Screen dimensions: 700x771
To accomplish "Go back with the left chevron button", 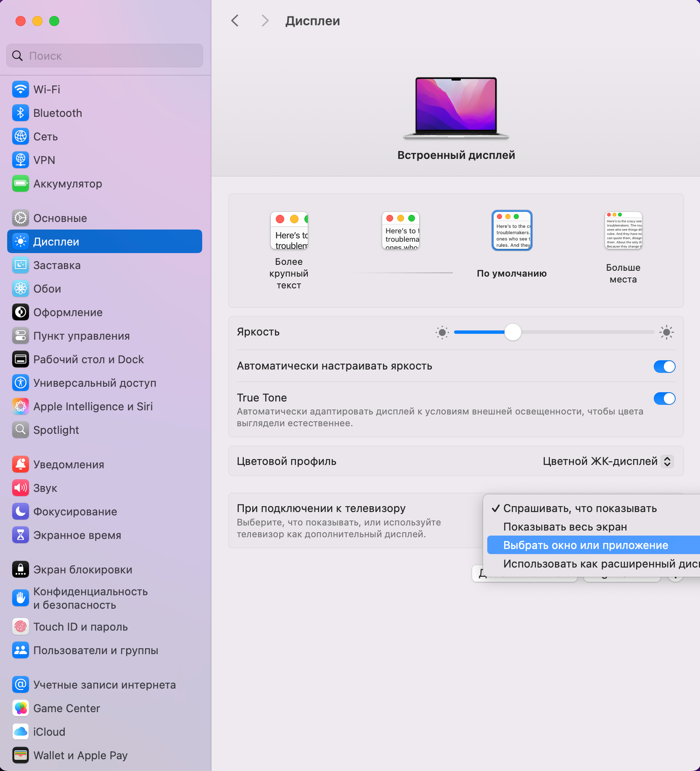I will (x=235, y=21).
